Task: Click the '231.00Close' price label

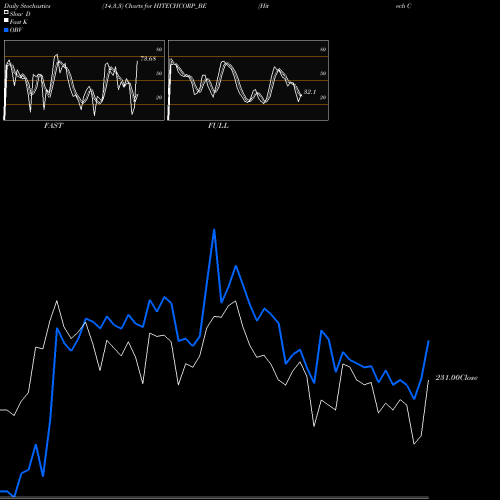Action: click(456, 377)
